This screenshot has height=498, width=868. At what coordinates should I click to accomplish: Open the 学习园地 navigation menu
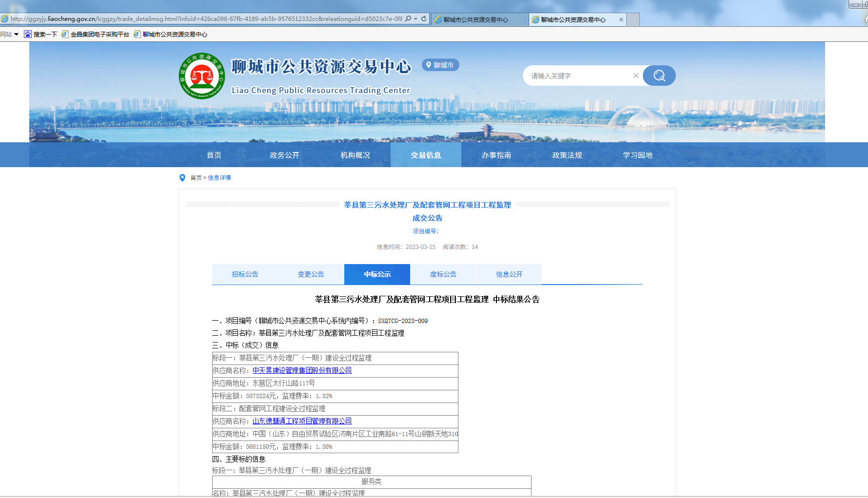pyautogui.click(x=637, y=155)
